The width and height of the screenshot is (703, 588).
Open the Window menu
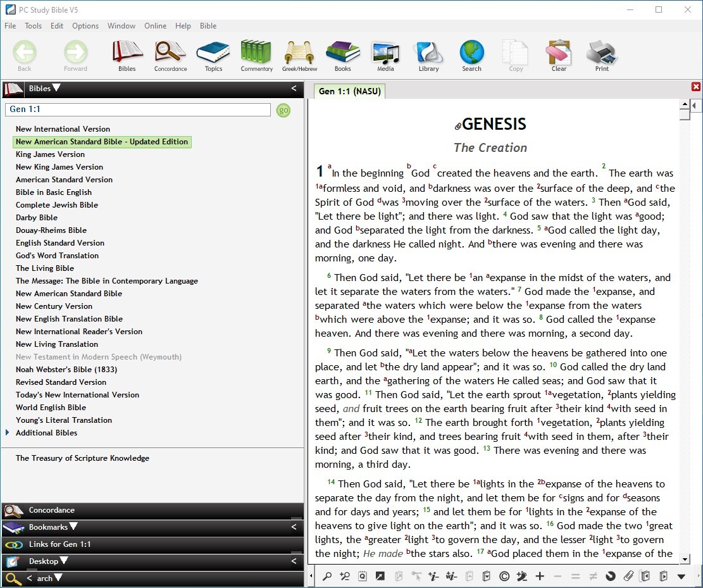(121, 25)
